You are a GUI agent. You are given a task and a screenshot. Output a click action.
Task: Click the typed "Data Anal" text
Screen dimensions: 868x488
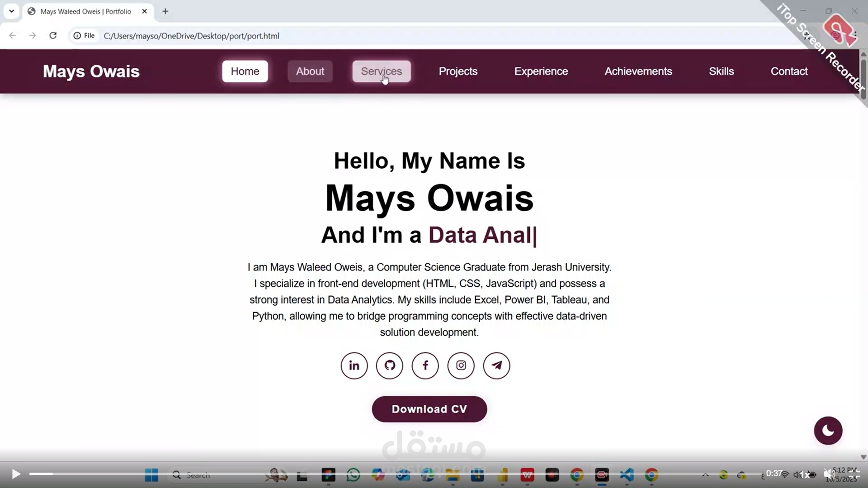[x=480, y=235]
